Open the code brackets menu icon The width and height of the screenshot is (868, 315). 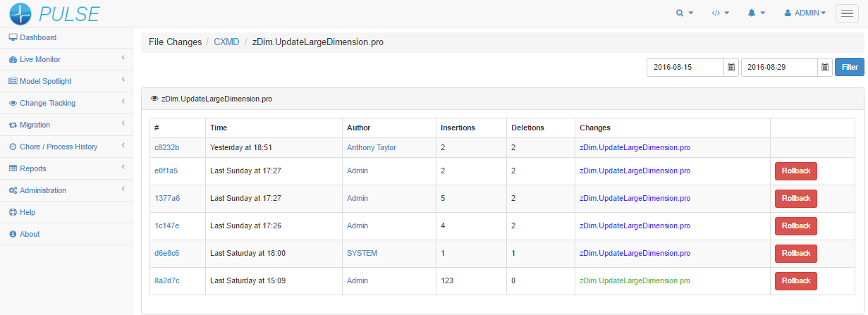coord(720,13)
